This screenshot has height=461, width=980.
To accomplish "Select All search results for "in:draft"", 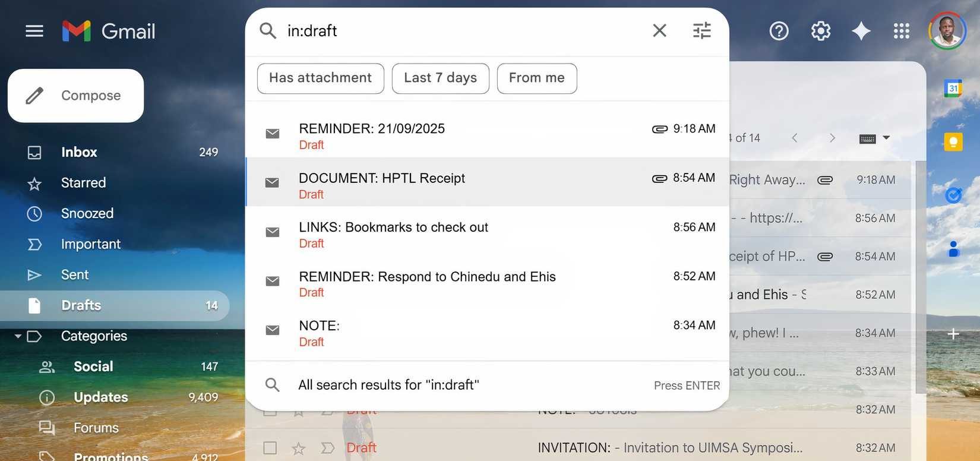I will coord(487,385).
